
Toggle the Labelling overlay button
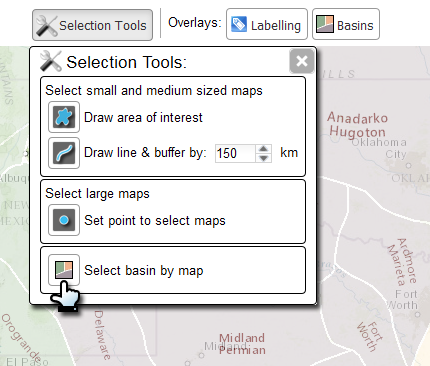coord(267,24)
